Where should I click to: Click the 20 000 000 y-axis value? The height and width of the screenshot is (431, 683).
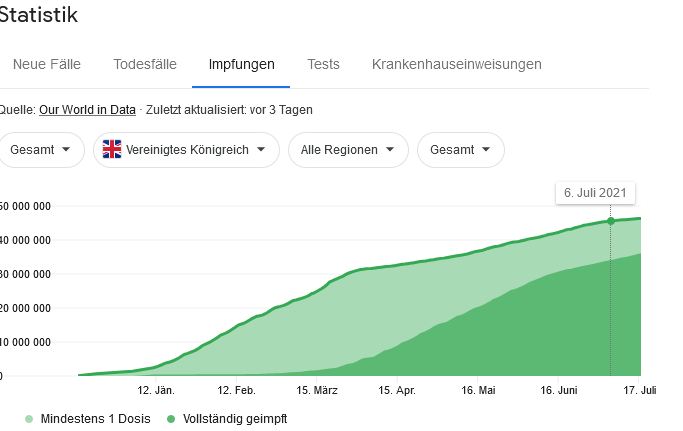click(25, 309)
